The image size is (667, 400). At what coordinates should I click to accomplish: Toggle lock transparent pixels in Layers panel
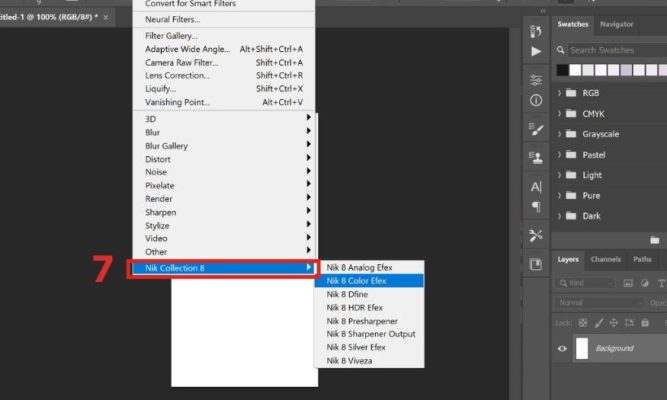tap(582, 324)
